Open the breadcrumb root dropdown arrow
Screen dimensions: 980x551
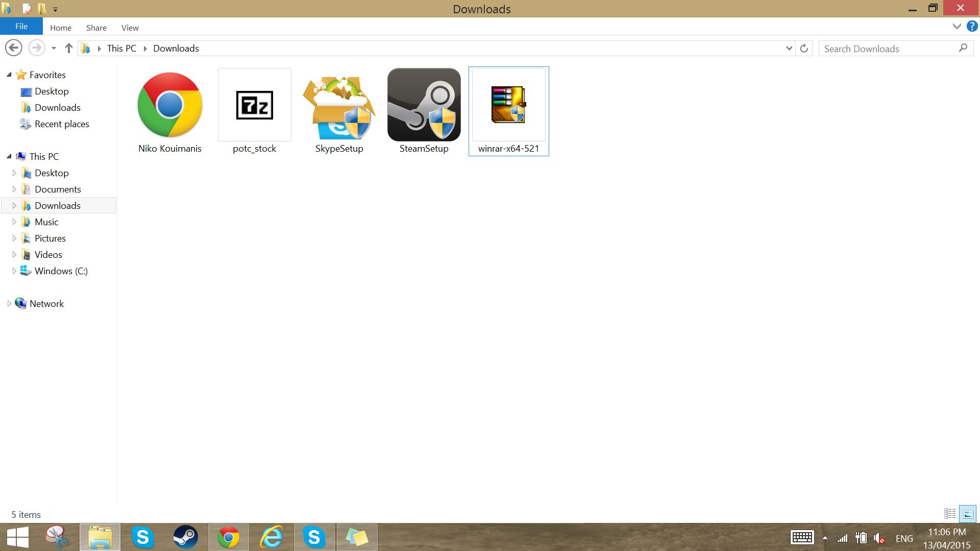(x=99, y=49)
